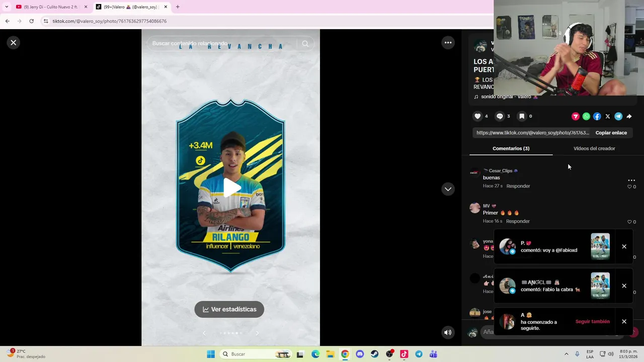View site information icon in address bar
The height and width of the screenshot is (362, 644).
pos(46,21)
